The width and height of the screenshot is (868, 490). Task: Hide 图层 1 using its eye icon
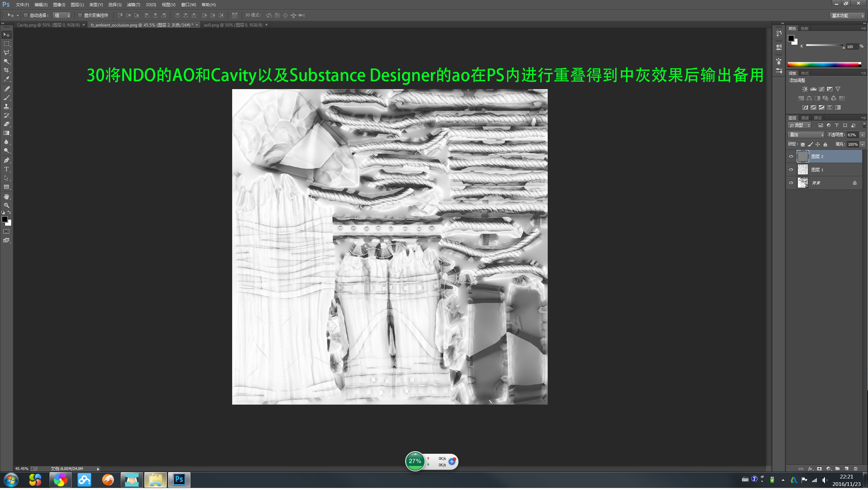[791, 170]
